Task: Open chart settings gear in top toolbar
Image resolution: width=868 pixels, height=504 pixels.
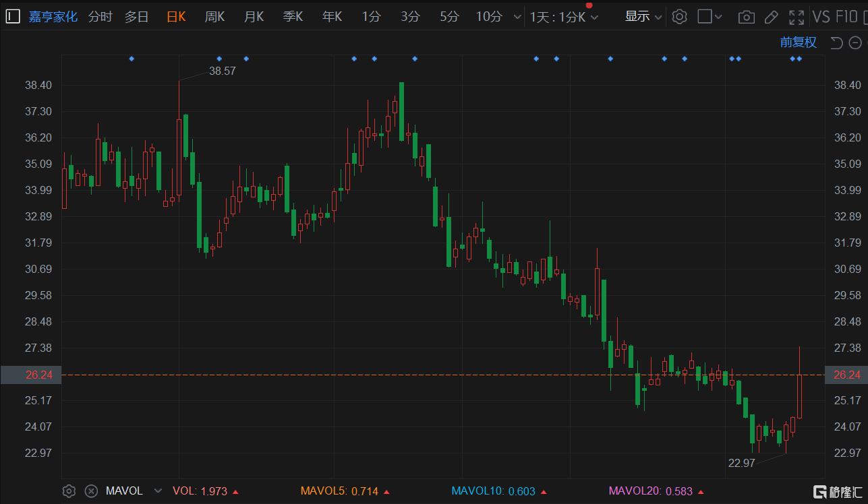Action: pos(680,17)
